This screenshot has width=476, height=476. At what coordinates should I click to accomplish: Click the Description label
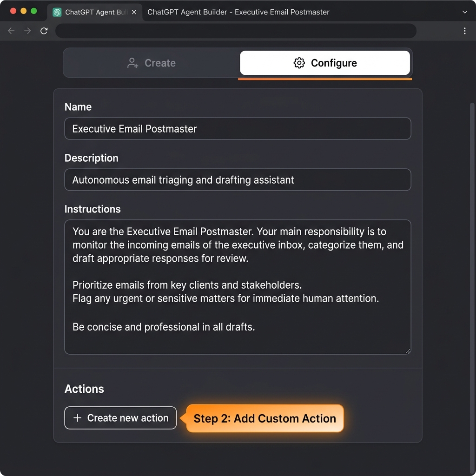[92, 158]
